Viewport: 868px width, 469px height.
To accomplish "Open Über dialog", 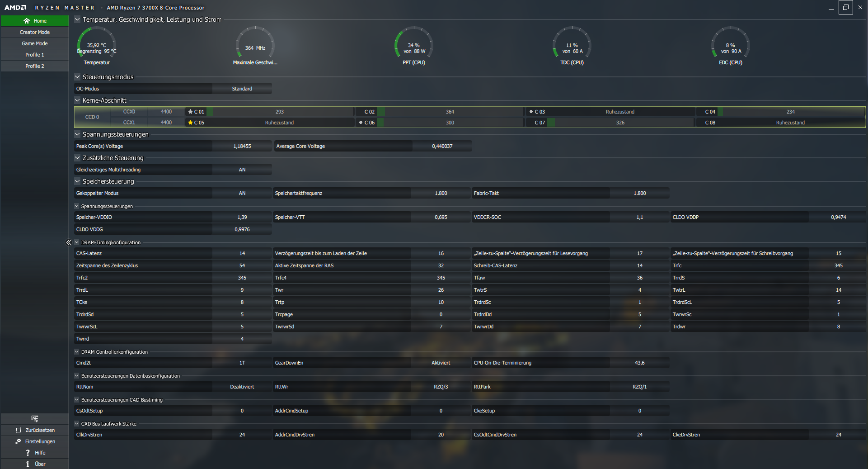I will (x=35, y=464).
